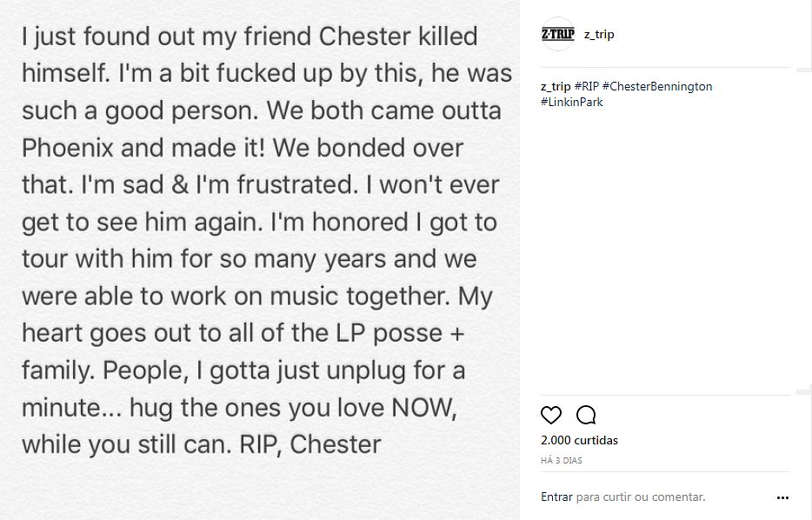Open the #LinkinPark hashtag

click(x=572, y=102)
